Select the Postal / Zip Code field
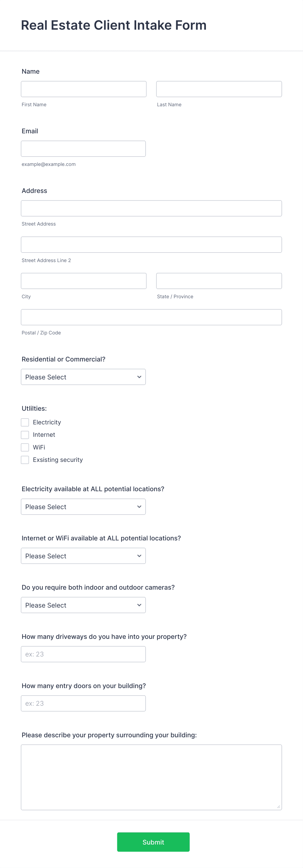The width and height of the screenshot is (303, 868). pos(151,317)
